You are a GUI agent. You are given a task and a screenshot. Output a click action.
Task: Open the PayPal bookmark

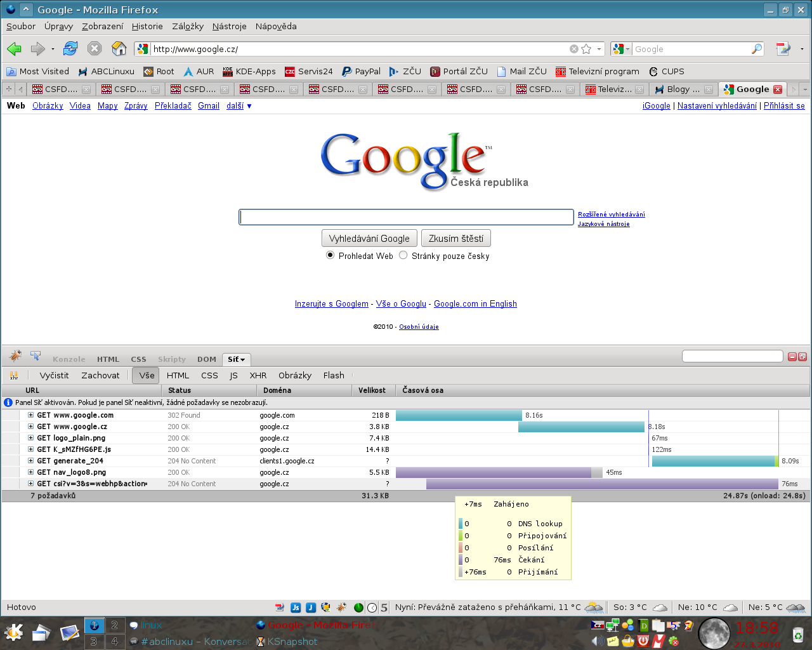(361, 71)
